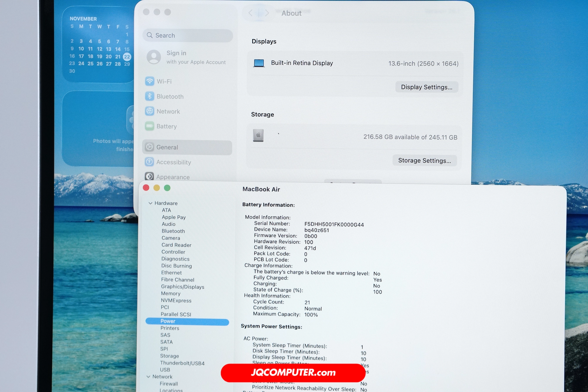The image size is (588, 392).
Task: Select USB in the hardware tree
Action: coord(165,370)
